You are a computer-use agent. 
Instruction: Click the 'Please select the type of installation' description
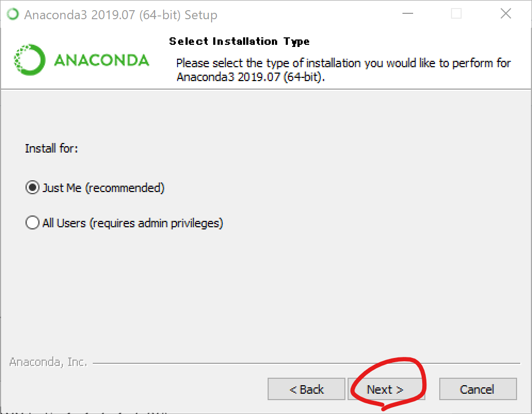[343, 70]
